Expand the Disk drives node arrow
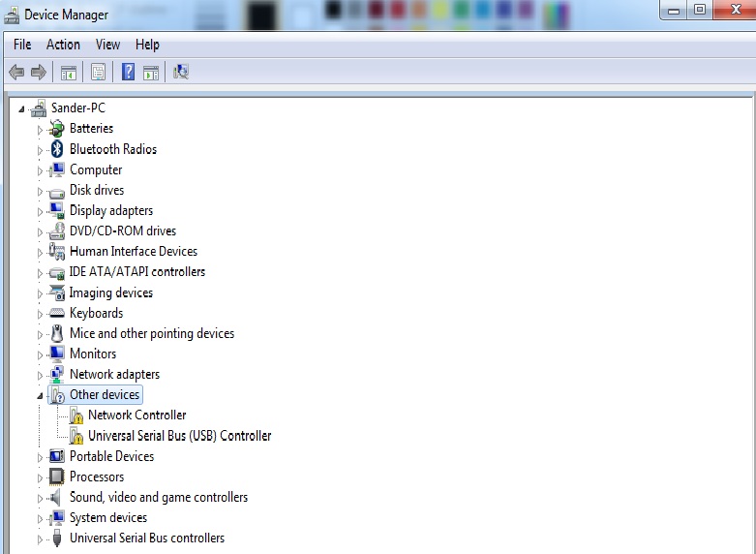756x554 pixels. (x=40, y=191)
